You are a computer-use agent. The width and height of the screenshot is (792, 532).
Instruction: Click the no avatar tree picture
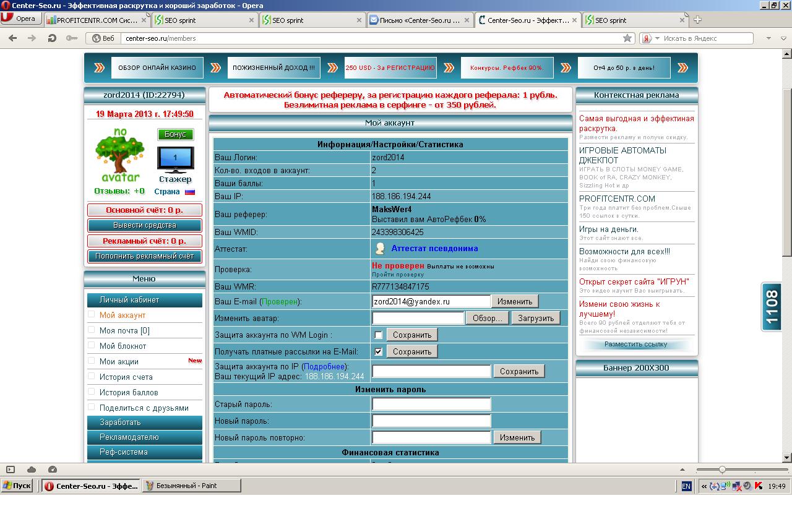click(x=119, y=155)
